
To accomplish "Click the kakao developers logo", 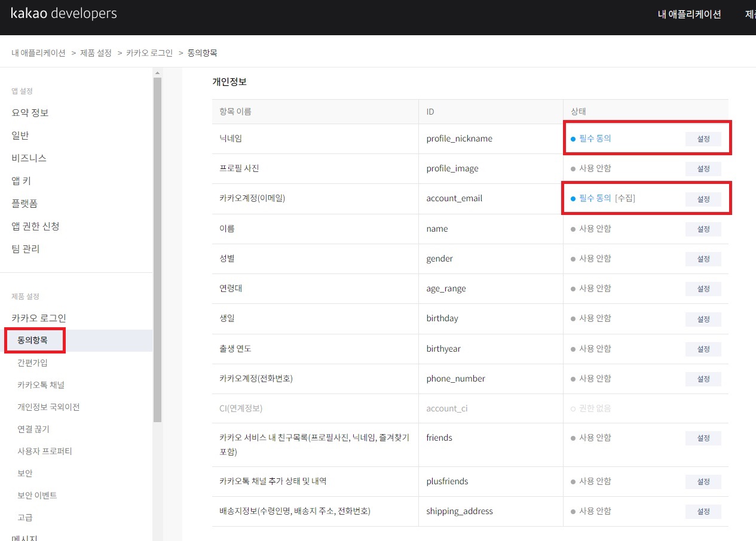I will pos(64,13).
